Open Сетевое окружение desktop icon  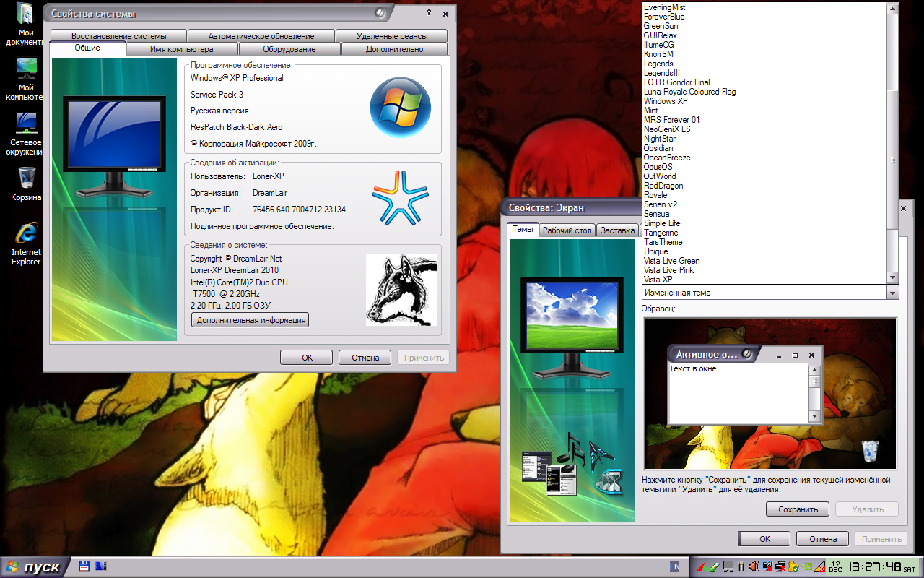pyautogui.click(x=26, y=124)
